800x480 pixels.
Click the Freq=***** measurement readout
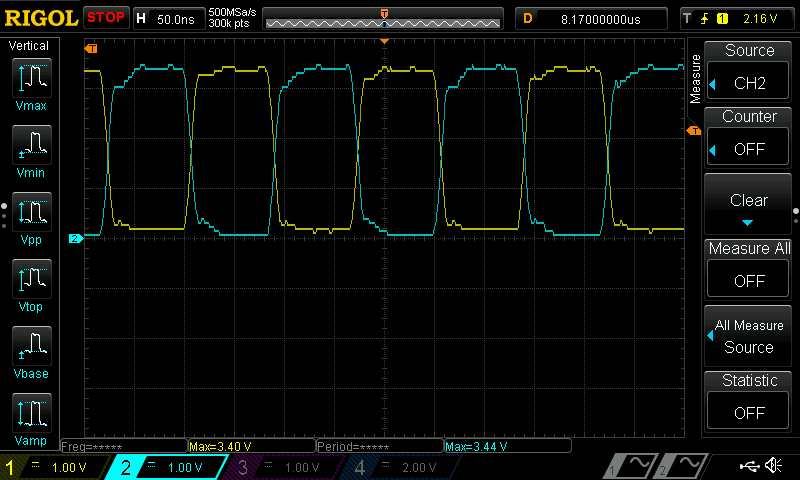[124, 446]
